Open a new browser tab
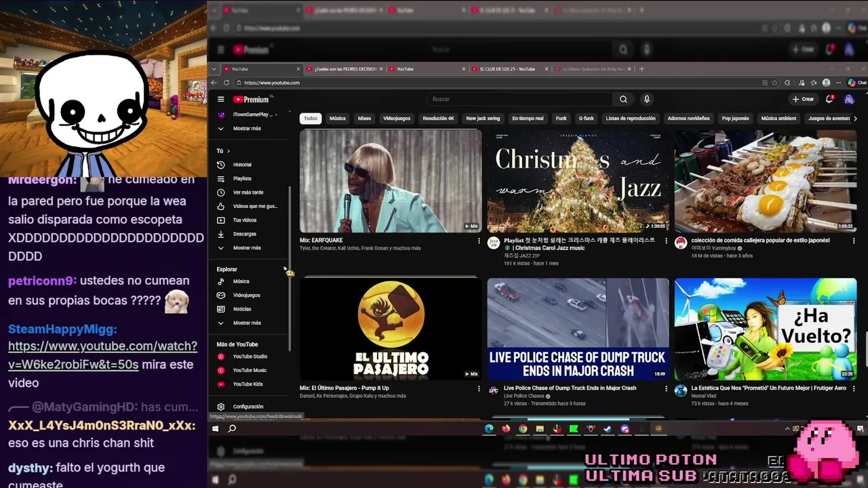Image resolution: width=868 pixels, height=488 pixels. pyautogui.click(x=642, y=68)
